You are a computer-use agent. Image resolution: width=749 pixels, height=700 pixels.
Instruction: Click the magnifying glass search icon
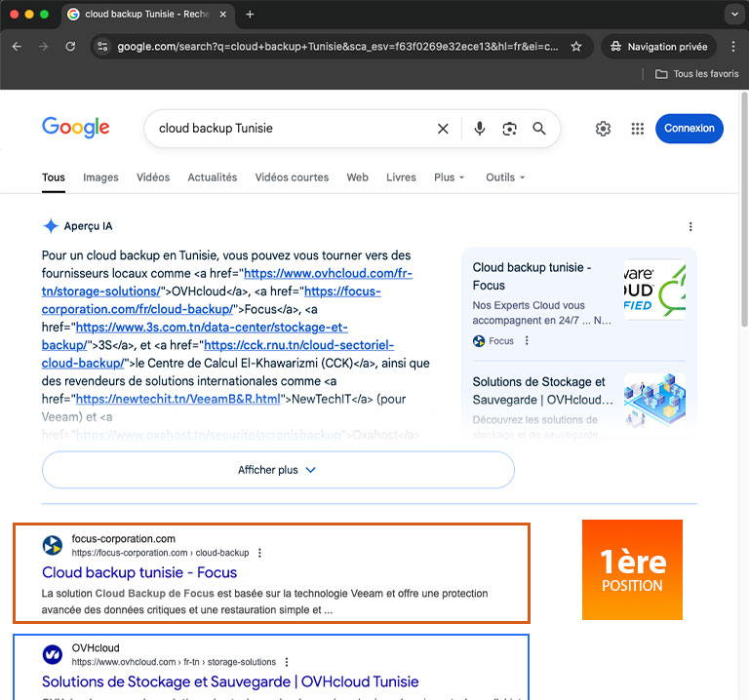coord(539,129)
